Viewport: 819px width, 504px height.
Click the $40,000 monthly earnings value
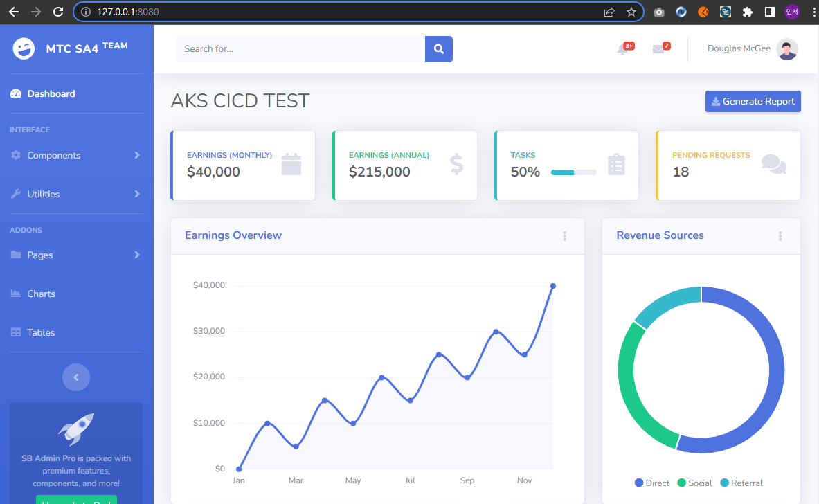[x=213, y=172]
